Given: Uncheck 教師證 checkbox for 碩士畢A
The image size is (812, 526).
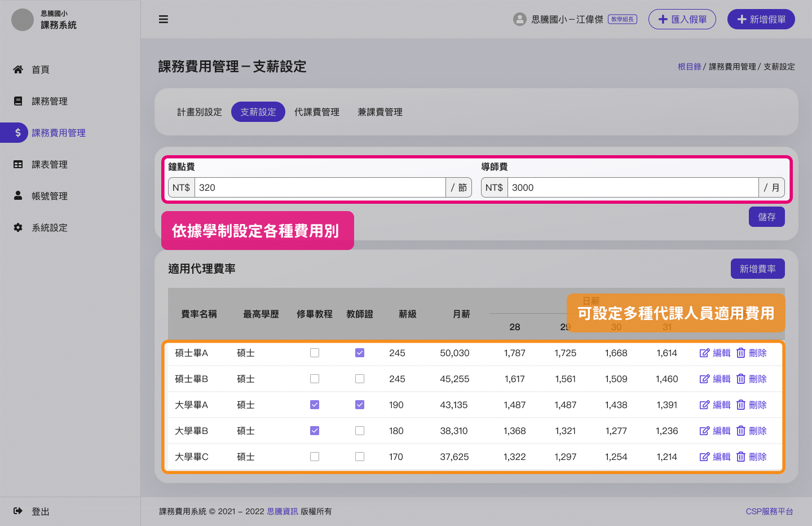Looking at the screenshot, I should pos(360,353).
